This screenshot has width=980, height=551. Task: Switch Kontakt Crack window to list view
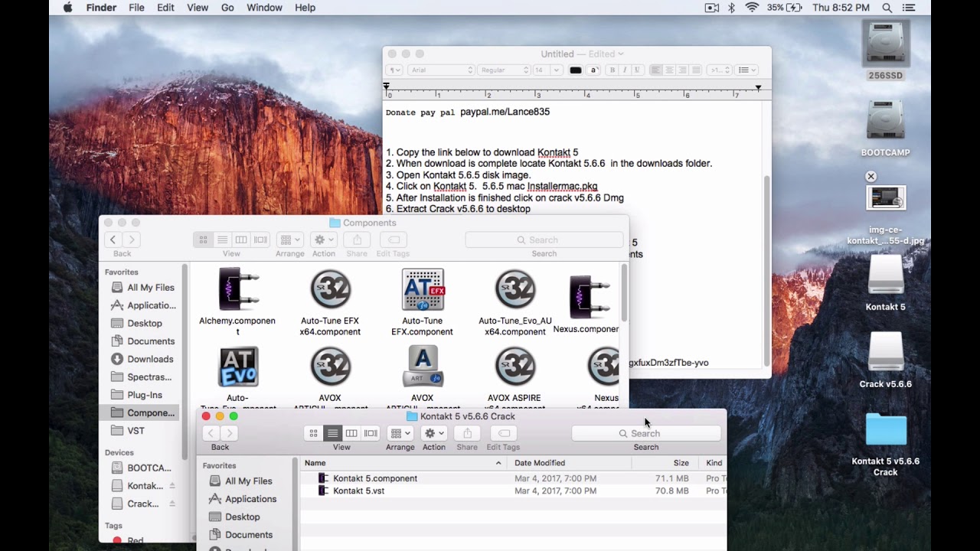point(332,433)
